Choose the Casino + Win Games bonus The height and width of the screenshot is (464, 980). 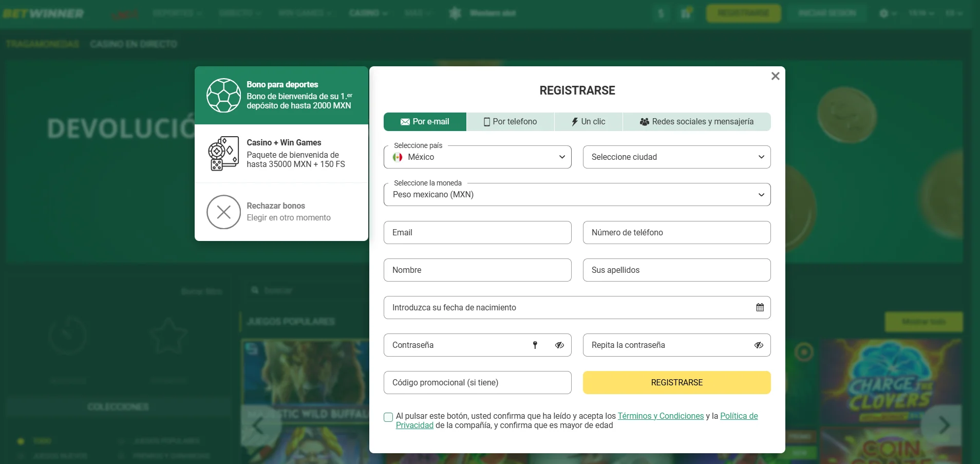281,153
